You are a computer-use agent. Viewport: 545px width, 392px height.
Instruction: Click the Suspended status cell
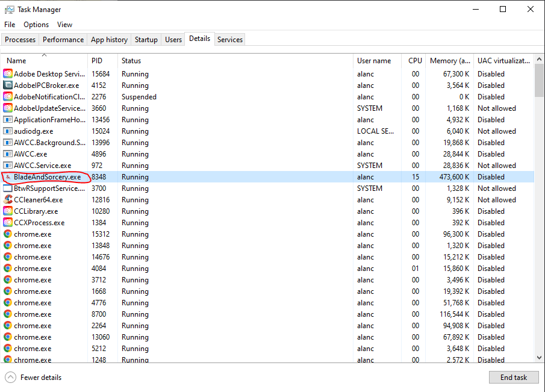click(x=139, y=96)
